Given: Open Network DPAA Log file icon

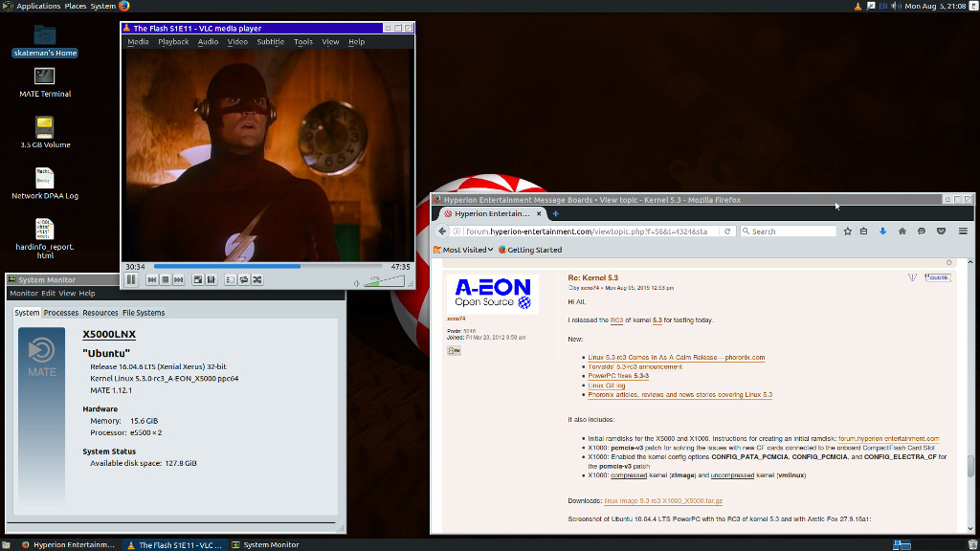Looking at the screenshot, I should click(45, 184).
